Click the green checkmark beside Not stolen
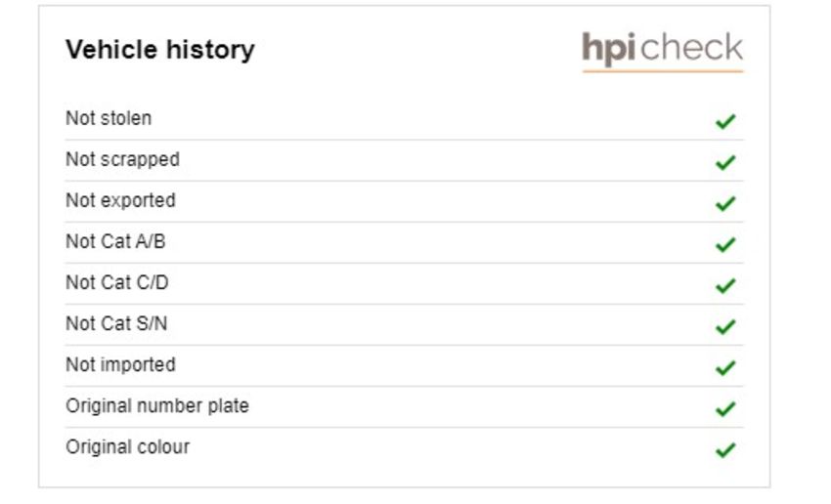831x504 pixels. pyautogui.click(x=725, y=121)
